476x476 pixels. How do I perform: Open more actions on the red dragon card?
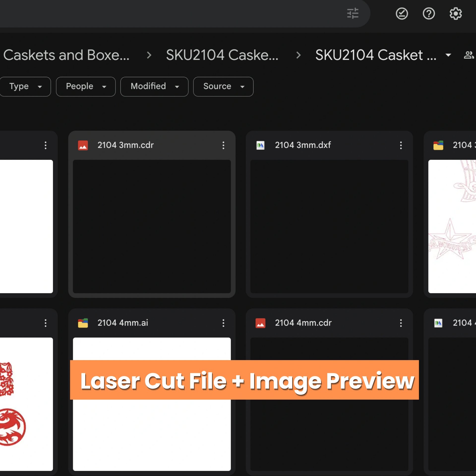click(x=46, y=323)
